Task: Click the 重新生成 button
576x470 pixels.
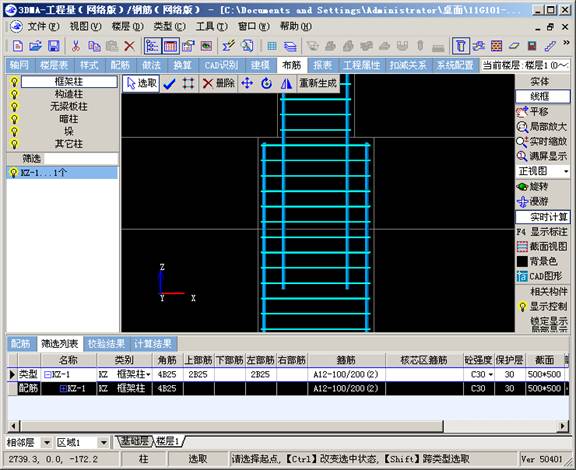Action: [x=318, y=83]
